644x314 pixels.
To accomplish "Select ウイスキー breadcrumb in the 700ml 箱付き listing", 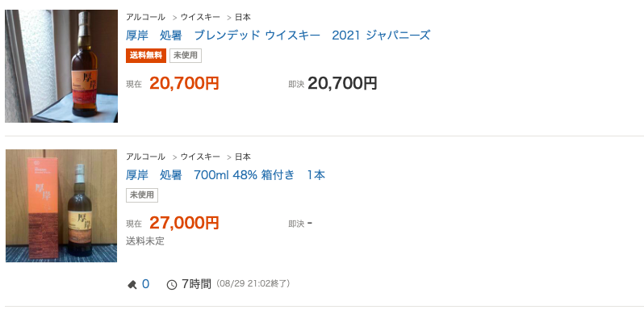I will click(200, 157).
